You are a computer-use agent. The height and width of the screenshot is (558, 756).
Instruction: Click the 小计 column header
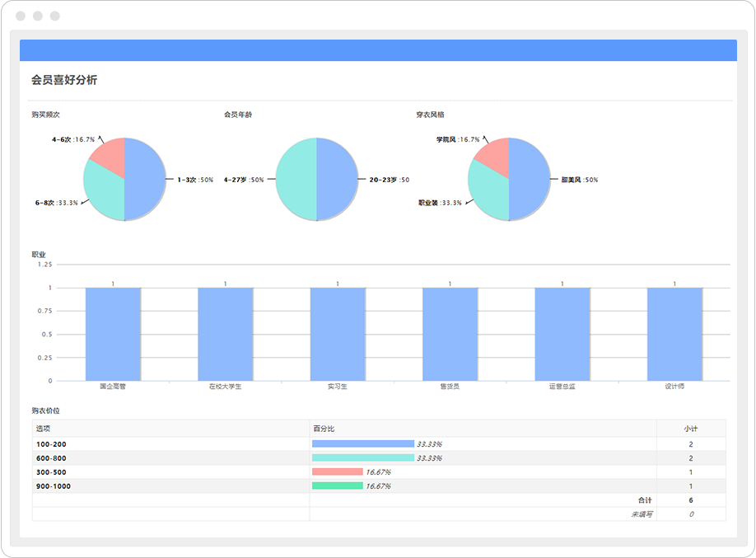pos(690,429)
